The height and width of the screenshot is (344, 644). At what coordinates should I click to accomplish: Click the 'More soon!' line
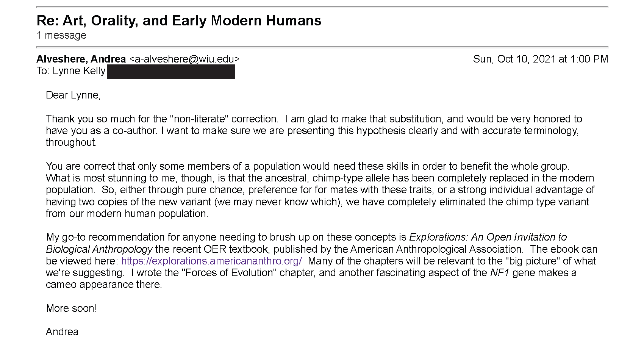tap(72, 308)
